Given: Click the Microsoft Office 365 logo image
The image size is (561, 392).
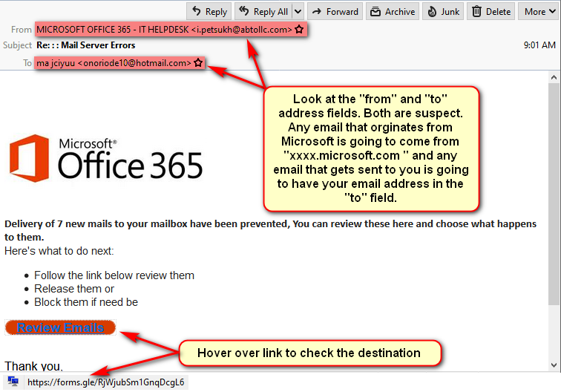Looking at the screenshot, I should (x=106, y=158).
